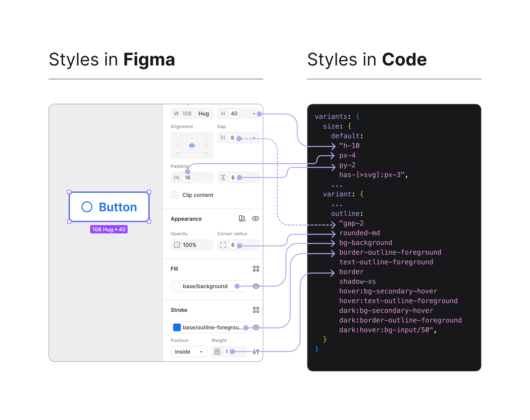
Task: Click the Corner radius value 6
Action: pyautogui.click(x=233, y=245)
